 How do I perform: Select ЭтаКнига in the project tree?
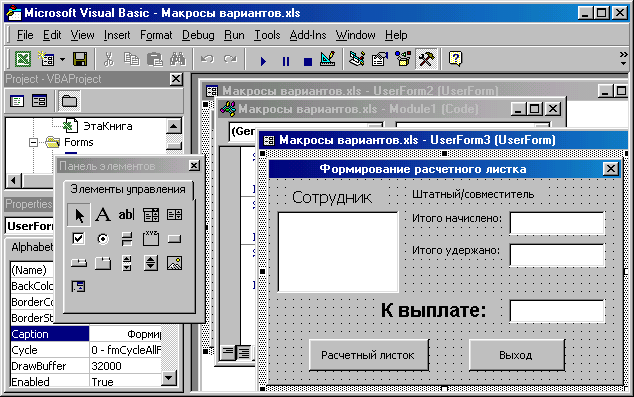pos(107,126)
